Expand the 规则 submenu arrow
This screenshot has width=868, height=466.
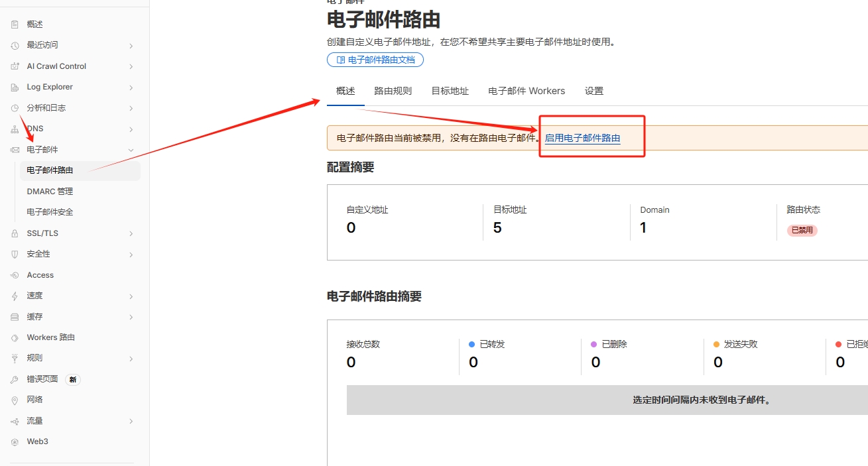coord(131,359)
